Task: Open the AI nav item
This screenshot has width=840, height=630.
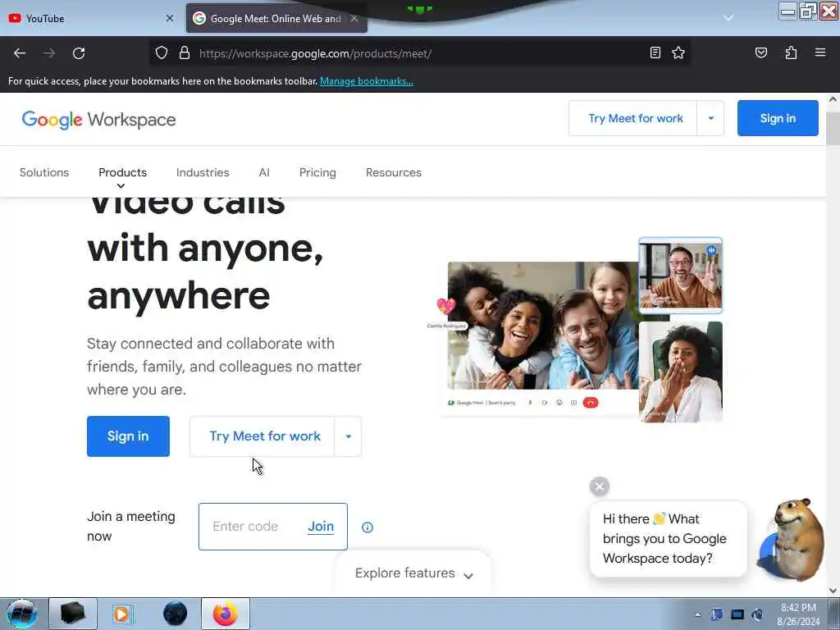Action: coord(264,172)
